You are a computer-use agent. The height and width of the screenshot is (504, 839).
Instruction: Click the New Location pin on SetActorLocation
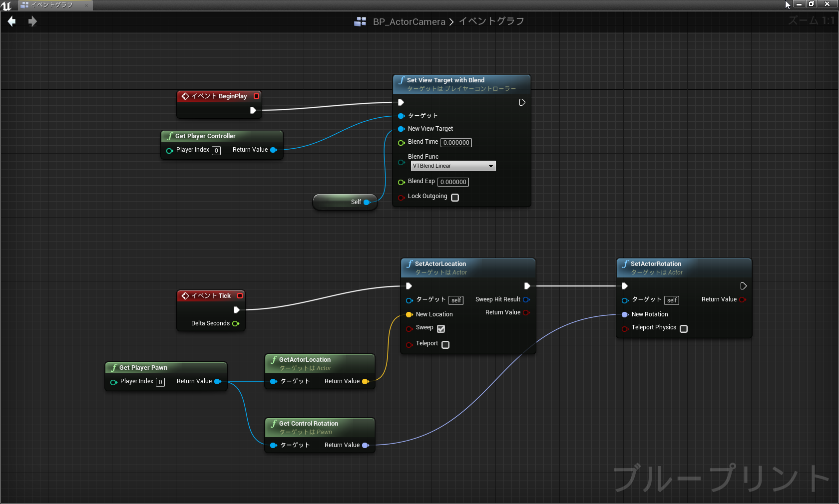[x=410, y=315]
